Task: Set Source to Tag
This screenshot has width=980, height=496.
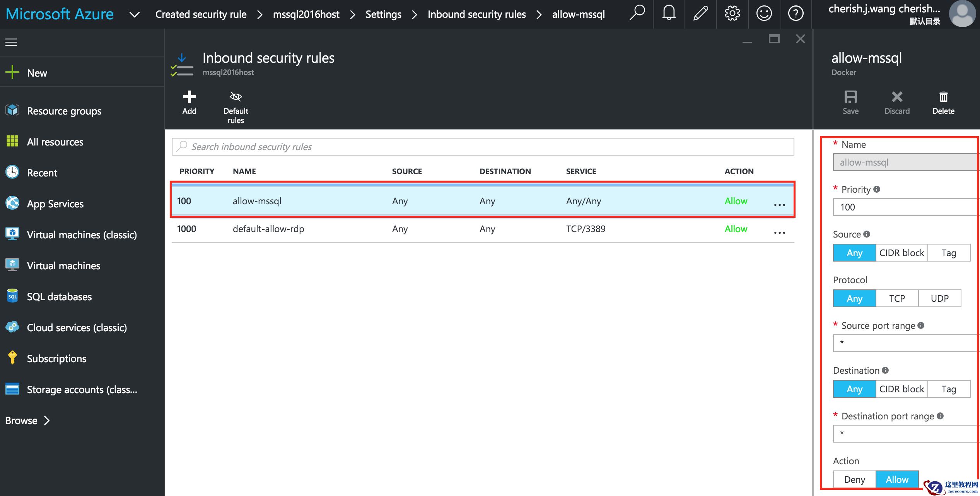Action: coord(949,253)
